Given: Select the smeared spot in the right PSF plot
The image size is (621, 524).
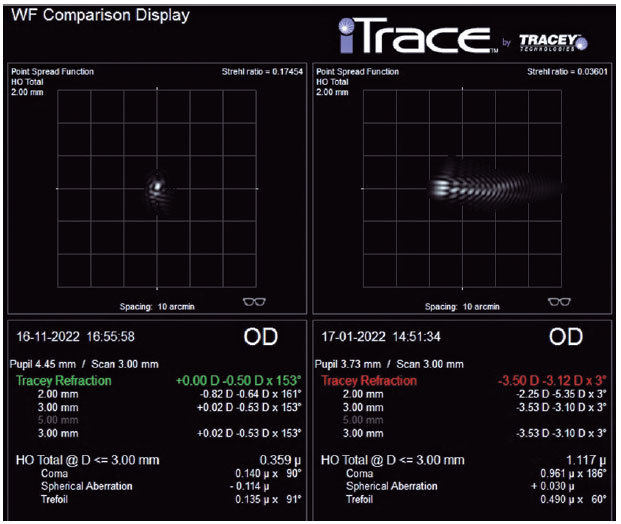Looking at the screenshot, I should (478, 187).
